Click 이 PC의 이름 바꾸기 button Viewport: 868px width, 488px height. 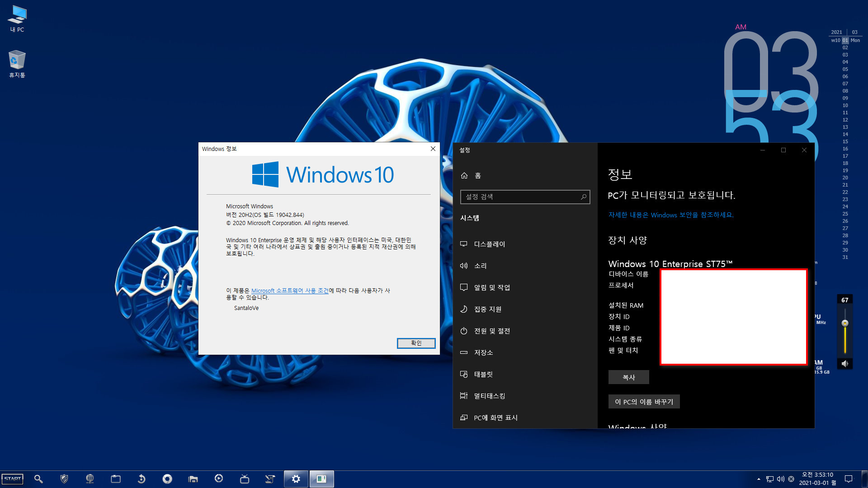coord(644,402)
